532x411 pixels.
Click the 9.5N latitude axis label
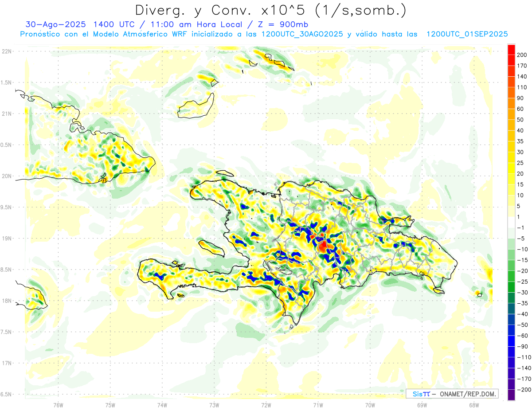(x=6, y=207)
